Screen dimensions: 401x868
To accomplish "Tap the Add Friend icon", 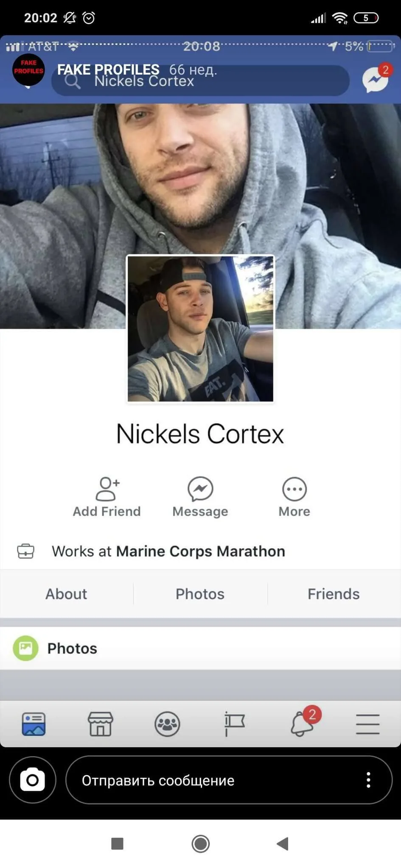I will [x=107, y=489].
